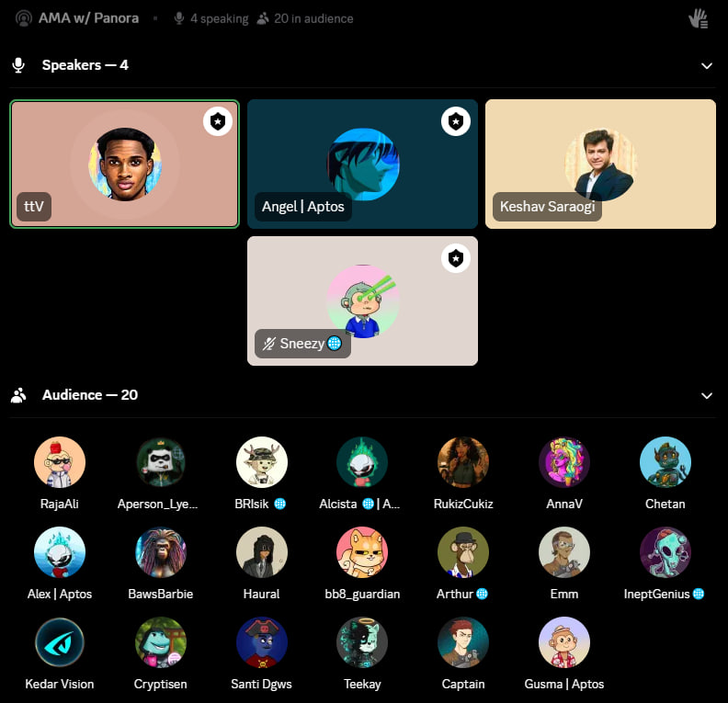This screenshot has width=728, height=703.
Task: Click the people icon in Audience header
Action: tap(18, 395)
